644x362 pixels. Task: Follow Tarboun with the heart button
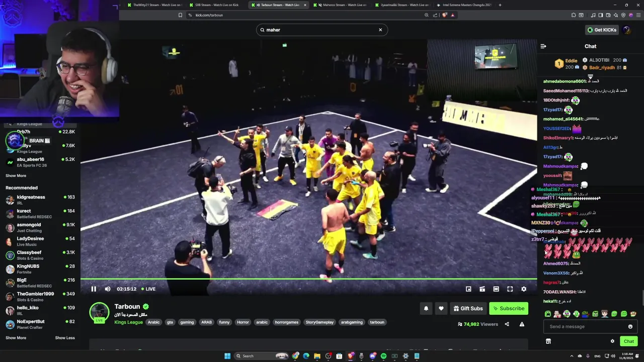point(441,308)
